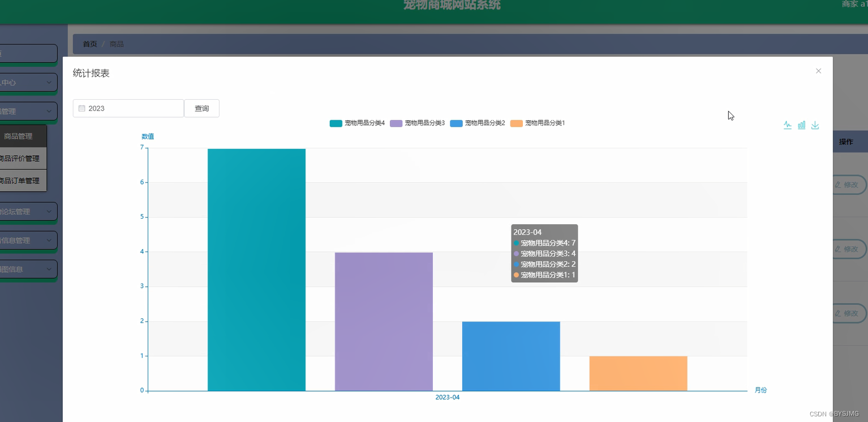The width and height of the screenshot is (868, 422).
Task: Click the 月份 axis title
Action: pos(761,390)
